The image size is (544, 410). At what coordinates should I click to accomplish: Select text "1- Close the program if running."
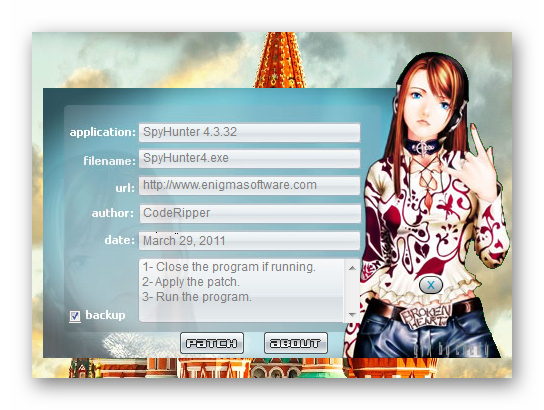[x=229, y=267]
